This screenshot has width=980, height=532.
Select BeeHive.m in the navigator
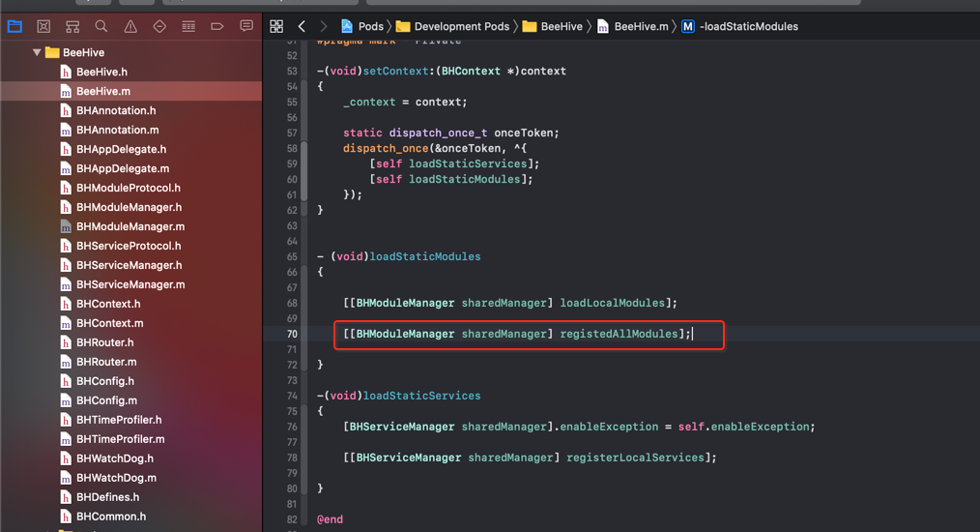103,91
